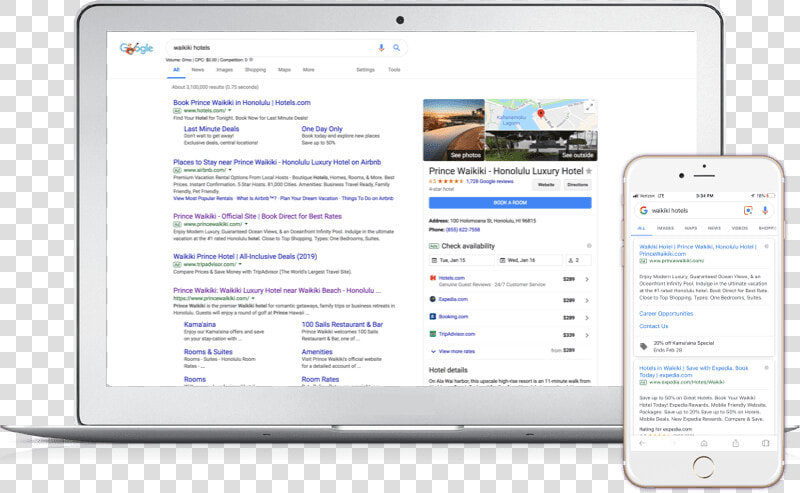This screenshot has height=493, width=800.
Task: Open search Tools on laptop
Action: tap(394, 70)
